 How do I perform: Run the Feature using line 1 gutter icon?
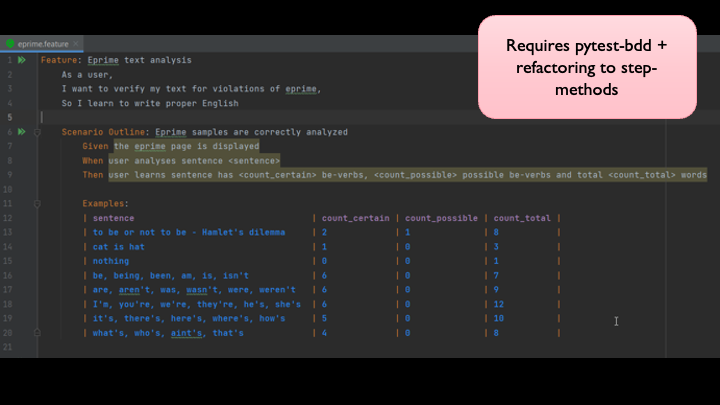(21, 60)
